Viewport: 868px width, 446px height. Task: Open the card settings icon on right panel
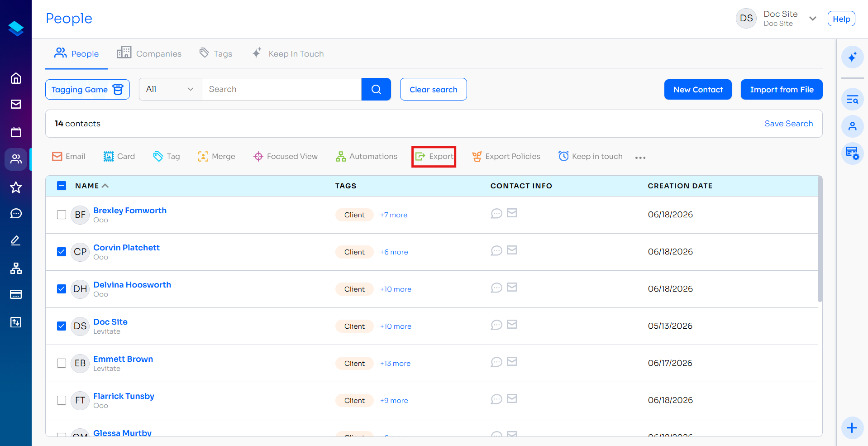click(852, 153)
